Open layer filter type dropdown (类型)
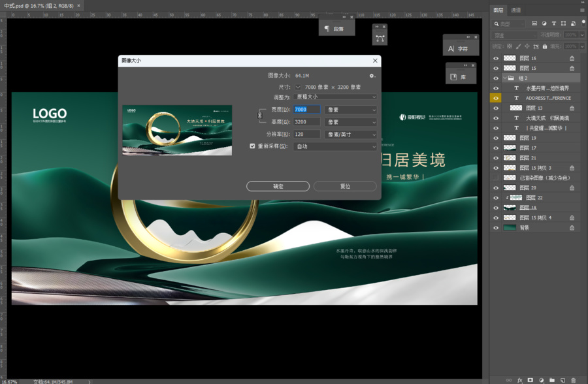588x384 pixels. coord(509,24)
